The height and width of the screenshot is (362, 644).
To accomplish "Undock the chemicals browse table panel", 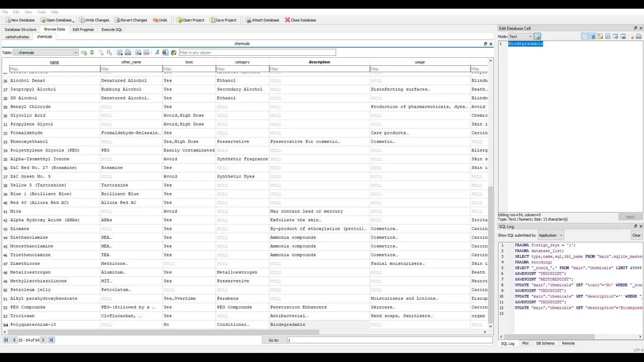I will tap(486, 44).
